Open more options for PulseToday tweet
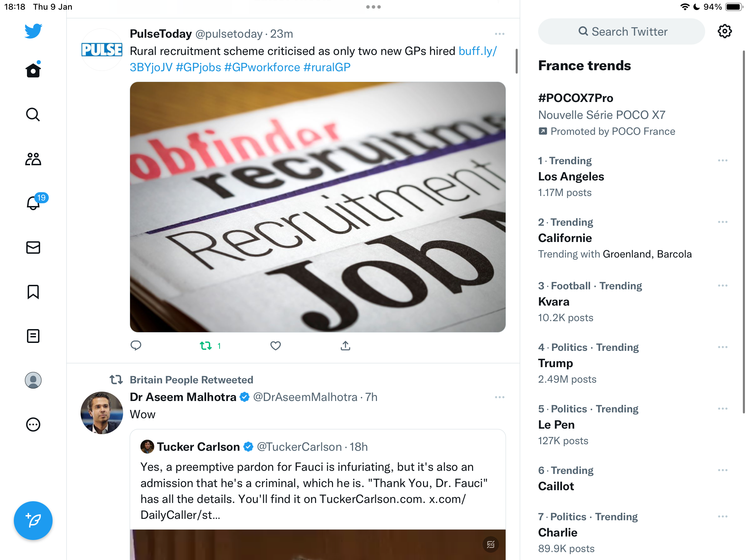The image size is (747, 560). 500,34
